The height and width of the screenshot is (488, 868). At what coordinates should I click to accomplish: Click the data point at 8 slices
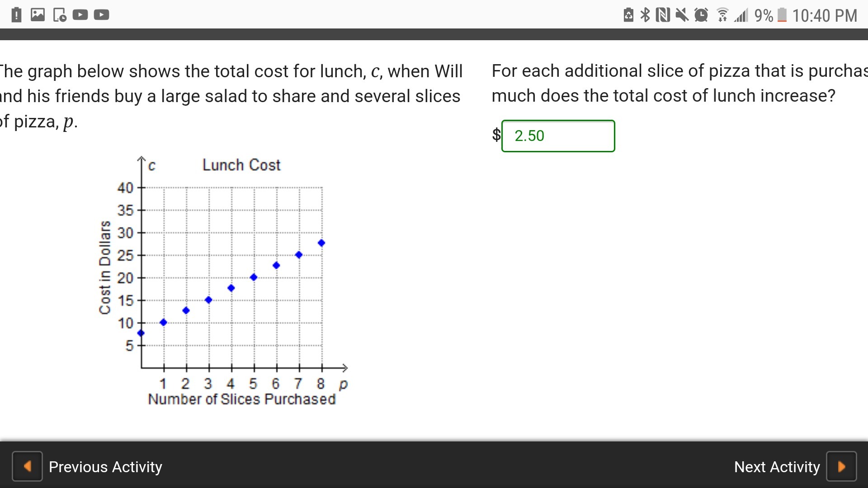(321, 243)
